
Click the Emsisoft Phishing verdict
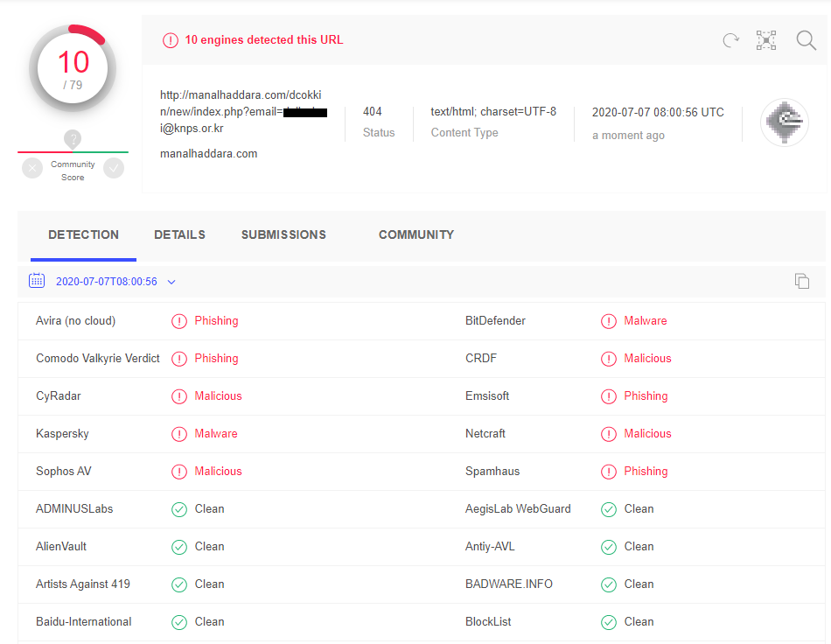point(646,396)
